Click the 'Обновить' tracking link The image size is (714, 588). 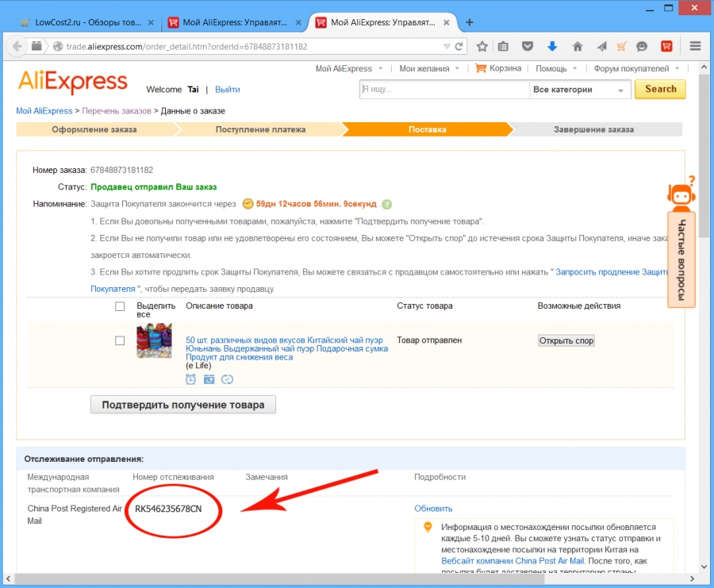click(x=433, y=509)
